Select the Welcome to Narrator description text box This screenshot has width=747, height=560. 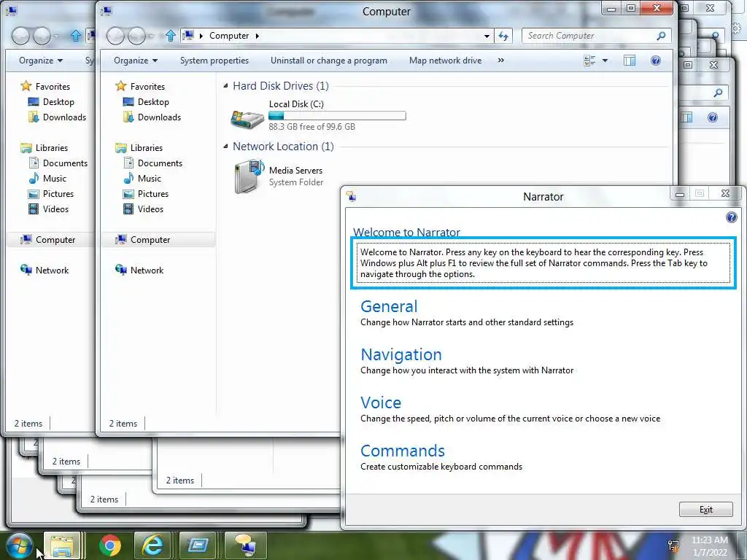pos(543,262)
